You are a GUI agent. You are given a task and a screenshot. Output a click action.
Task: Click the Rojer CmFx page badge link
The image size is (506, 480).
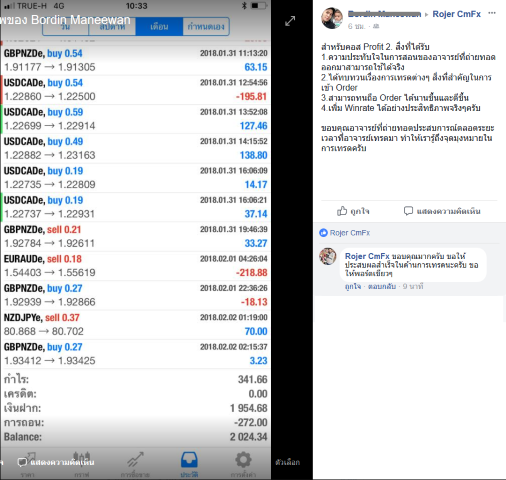(x=345, y=233)
